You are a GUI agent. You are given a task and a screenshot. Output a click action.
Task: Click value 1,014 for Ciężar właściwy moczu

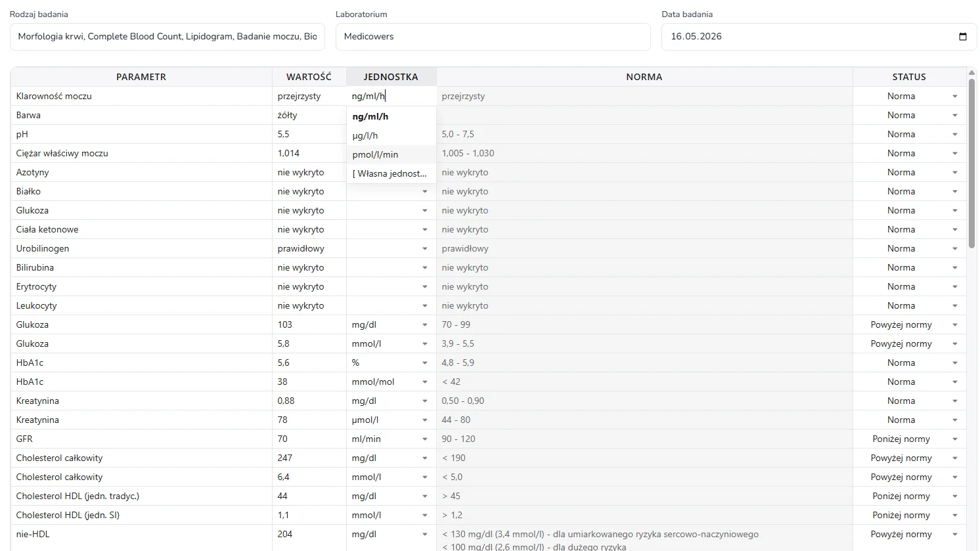pyautogui.click(x=309, y=153)
